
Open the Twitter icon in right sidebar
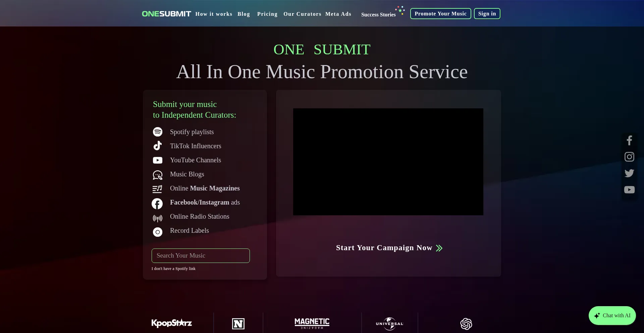click(629, 173)
